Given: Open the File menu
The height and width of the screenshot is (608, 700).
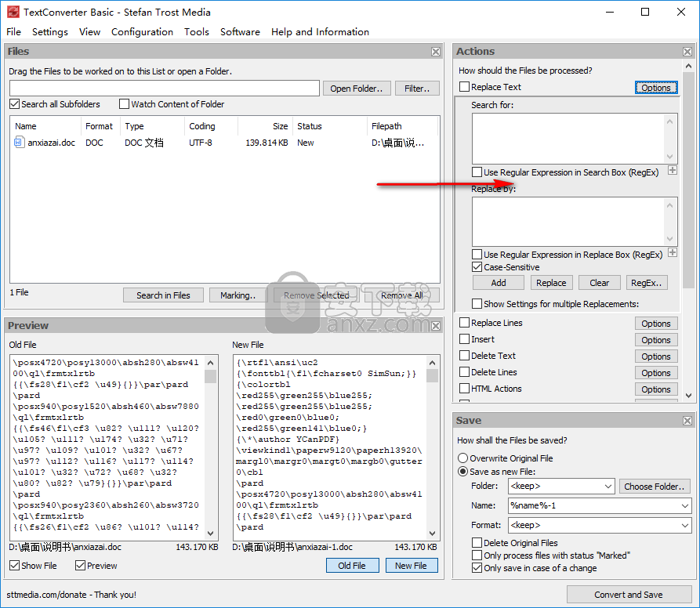Looking at the screenshot, I should coord(13,31).
